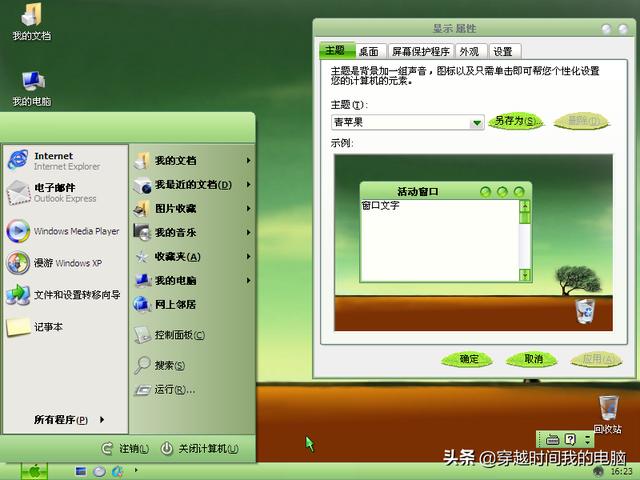This screenshot has height=480, width=640.
Task: Switch to the 设置 tab
Action: 504,51
